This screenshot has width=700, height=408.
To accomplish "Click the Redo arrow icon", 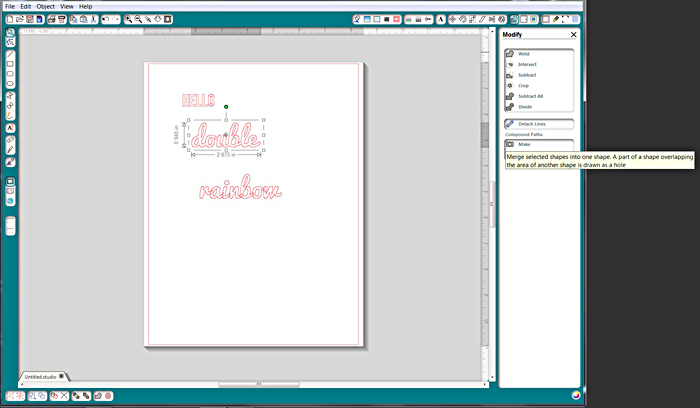I will tap(116, 19).
